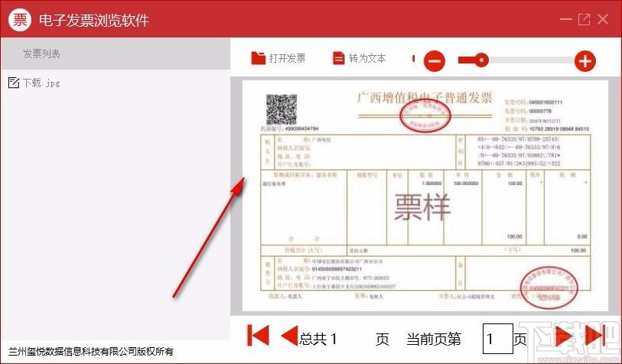622x364 pixels.
Task: Minimize the invoice viewer window
Action: [x=565, y=19]
